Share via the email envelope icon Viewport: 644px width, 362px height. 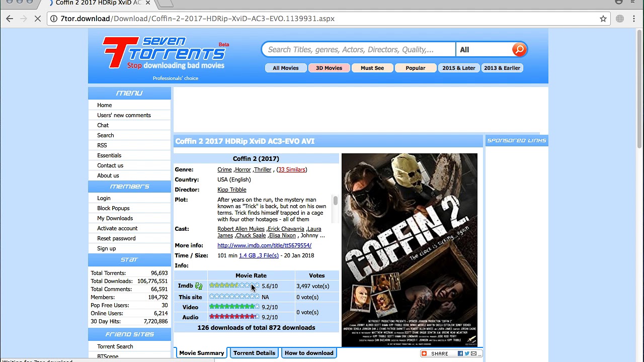coord(473,353)
